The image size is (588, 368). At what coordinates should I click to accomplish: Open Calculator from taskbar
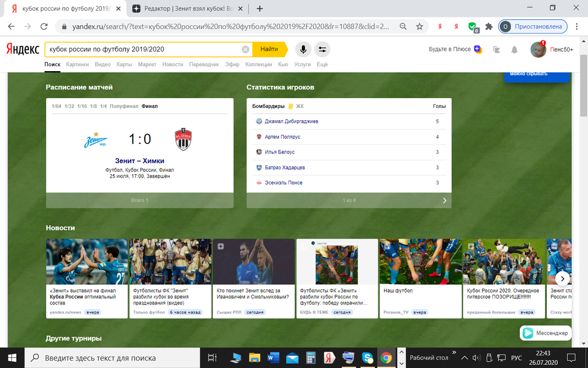pyautogui.click(x=311, y=358)
